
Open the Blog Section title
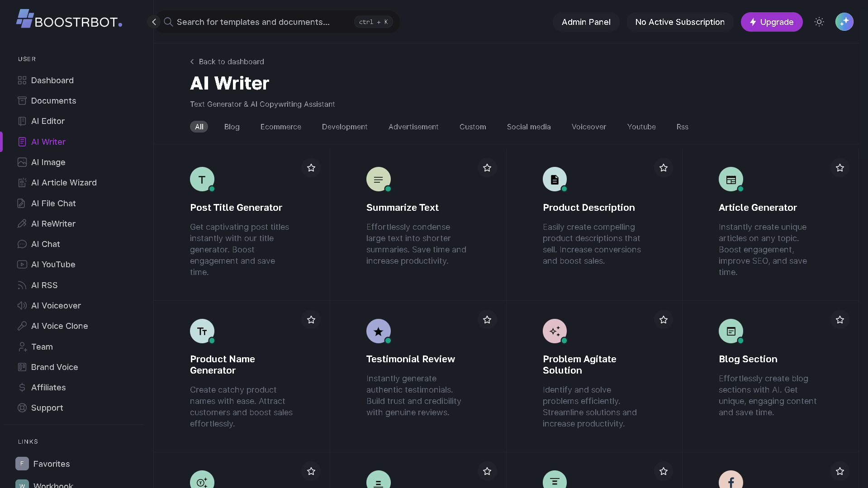[748, 359]
